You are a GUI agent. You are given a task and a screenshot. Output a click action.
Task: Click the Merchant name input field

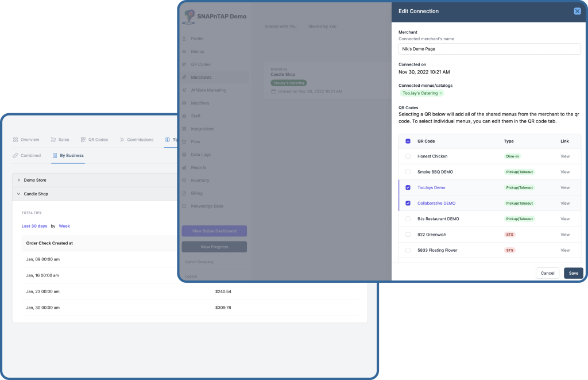[489, 49]
